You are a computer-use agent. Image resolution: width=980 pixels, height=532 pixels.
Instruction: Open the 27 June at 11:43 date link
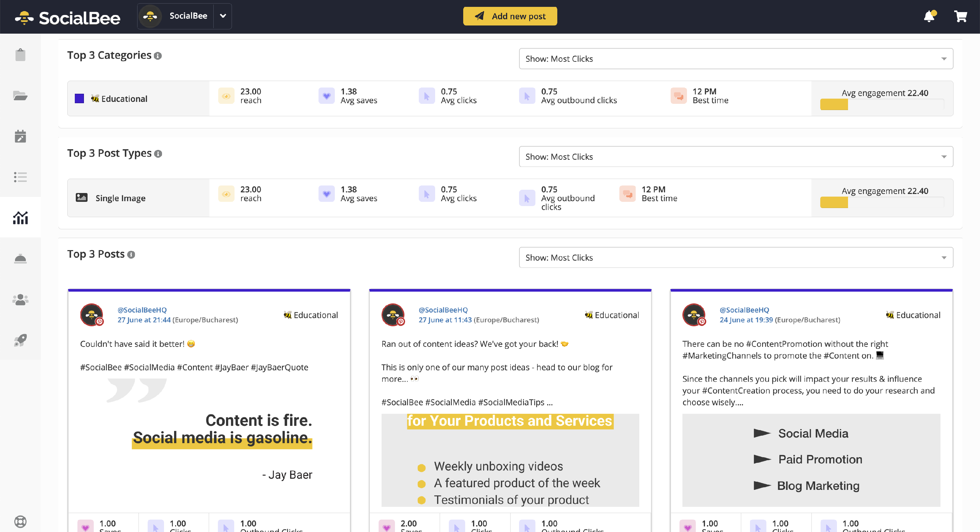[445, 320]
